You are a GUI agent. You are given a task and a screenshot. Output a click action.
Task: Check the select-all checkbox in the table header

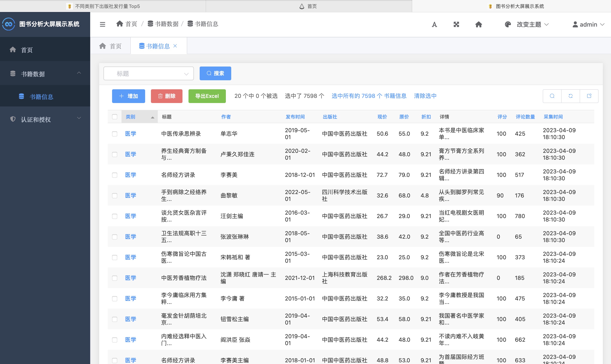(115, 117)
